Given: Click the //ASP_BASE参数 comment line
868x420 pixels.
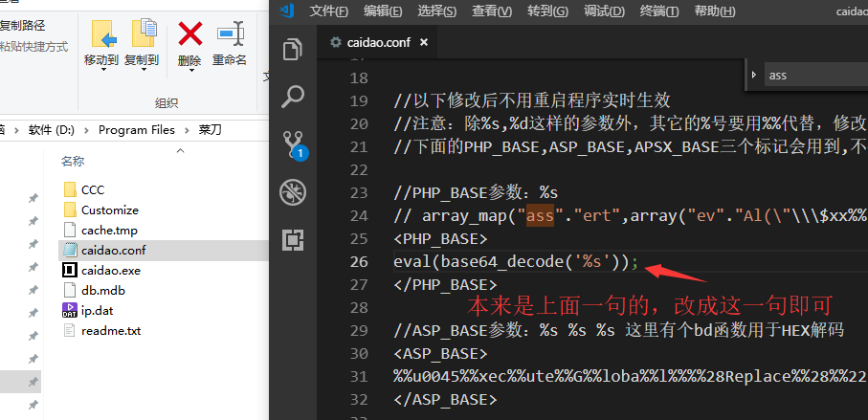Looking at the screenshot, I should pos(618,330).
